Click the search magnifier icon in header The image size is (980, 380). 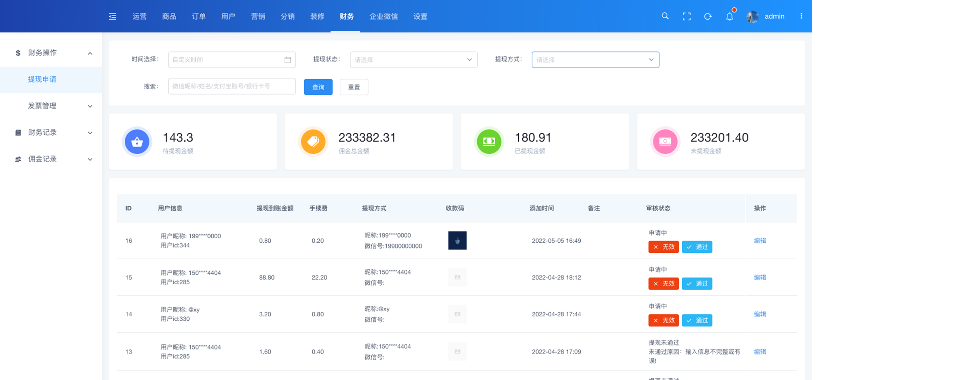(x=665, y=16)
